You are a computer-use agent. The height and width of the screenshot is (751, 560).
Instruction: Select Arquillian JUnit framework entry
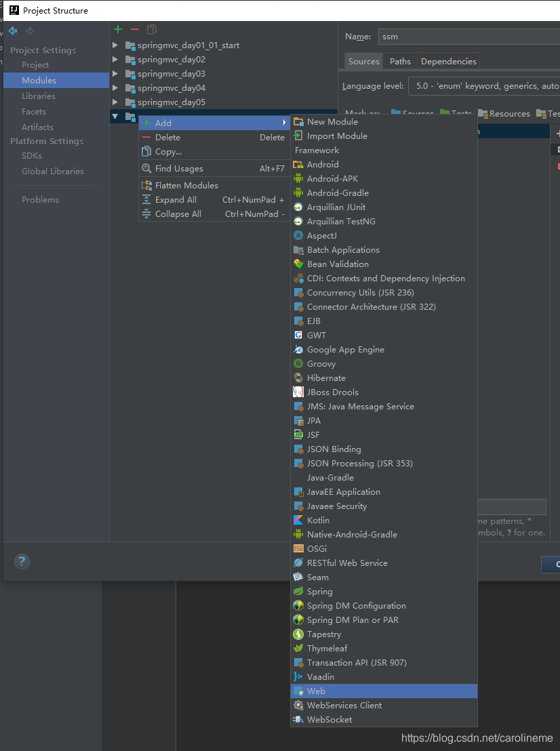(384, 207)
